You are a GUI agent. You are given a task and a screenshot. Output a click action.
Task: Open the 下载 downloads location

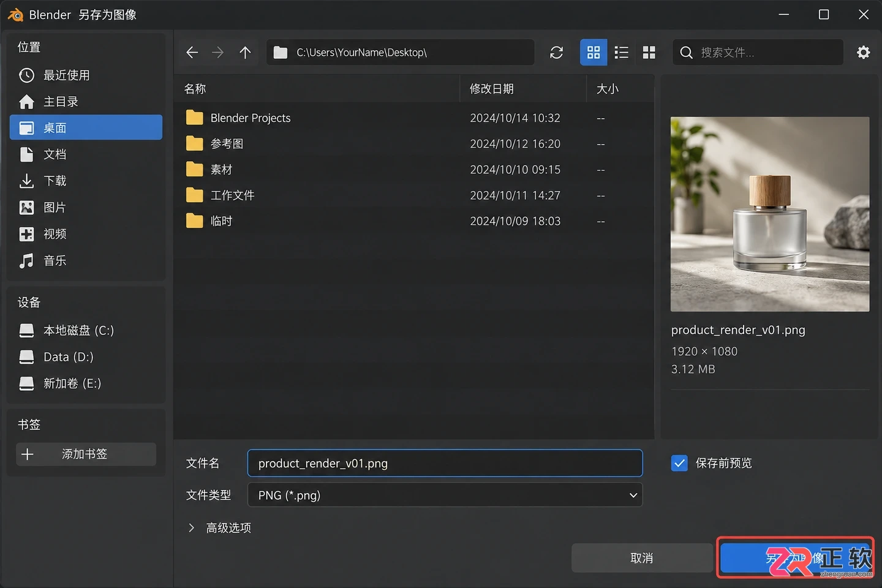point(86,181)
